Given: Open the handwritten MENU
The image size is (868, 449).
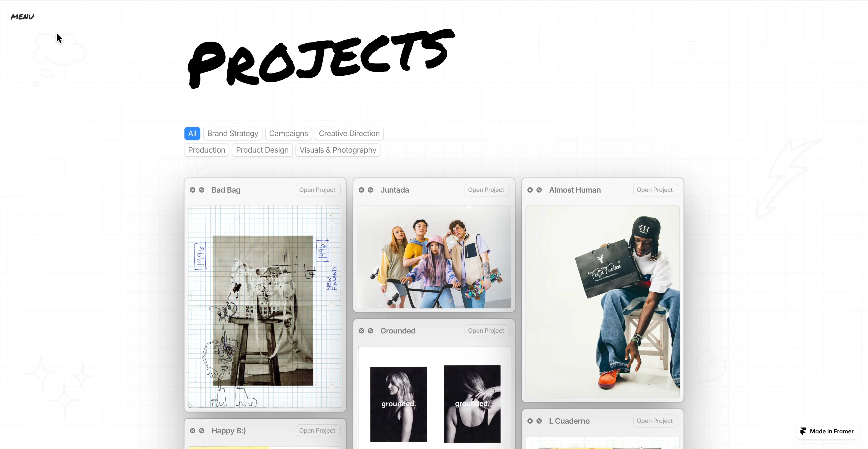Looking at the screenshot, I should [x=22, y=17].
